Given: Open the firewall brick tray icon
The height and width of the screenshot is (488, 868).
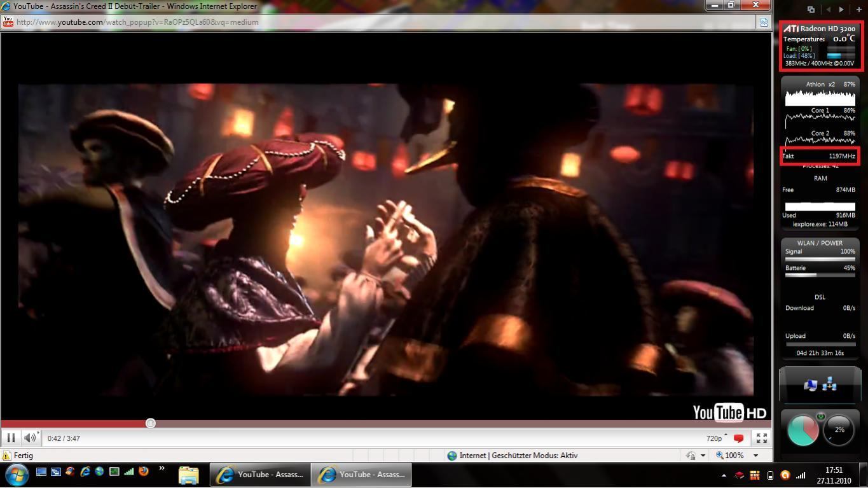Looking at the screenshot, I should 755,475.
